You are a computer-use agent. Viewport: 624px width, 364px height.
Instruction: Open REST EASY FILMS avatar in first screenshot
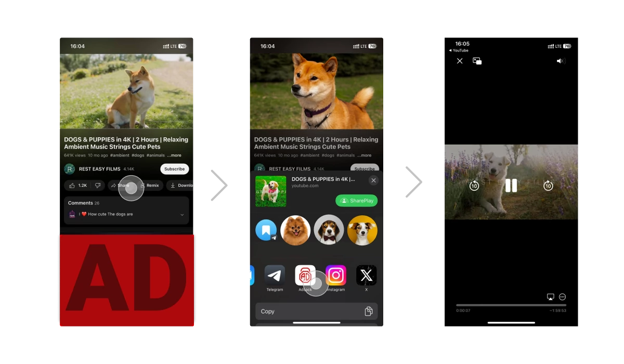(x=70, y=169)
